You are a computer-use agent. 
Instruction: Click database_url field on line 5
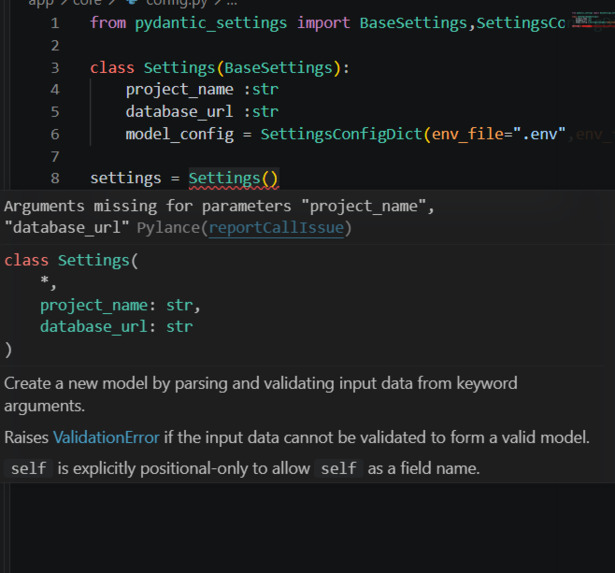(180, 112)
